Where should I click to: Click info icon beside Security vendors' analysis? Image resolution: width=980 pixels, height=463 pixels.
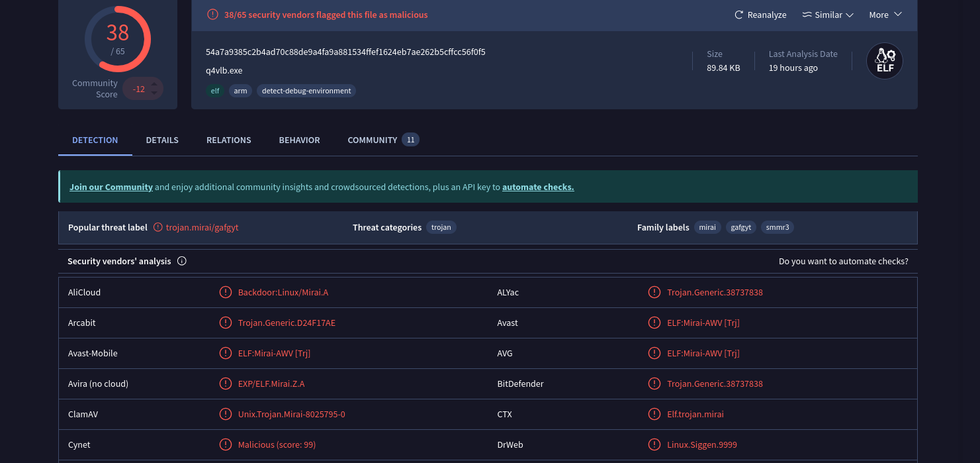(x=182, y=261)
